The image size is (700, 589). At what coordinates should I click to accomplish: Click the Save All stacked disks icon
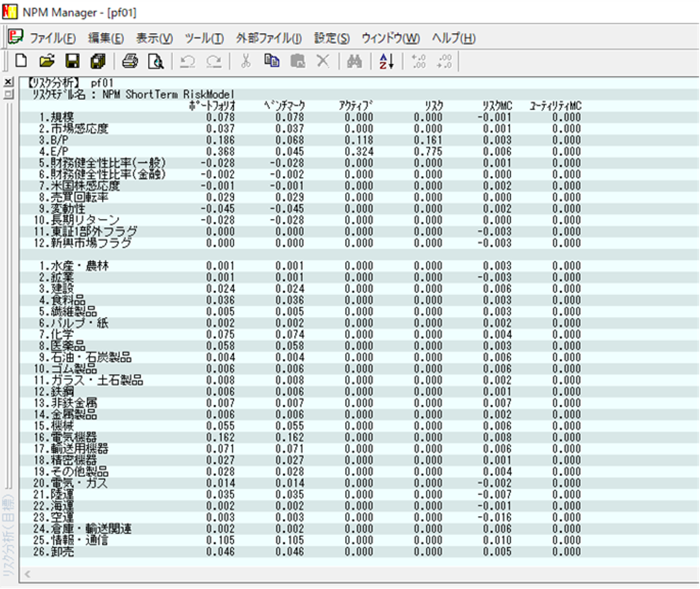click(97, 61)
